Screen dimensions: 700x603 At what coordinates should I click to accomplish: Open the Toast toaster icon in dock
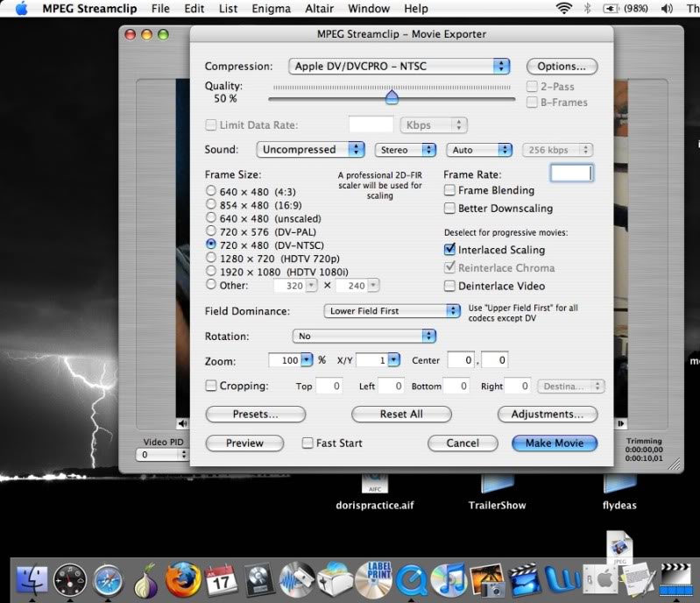click(337, 579)
